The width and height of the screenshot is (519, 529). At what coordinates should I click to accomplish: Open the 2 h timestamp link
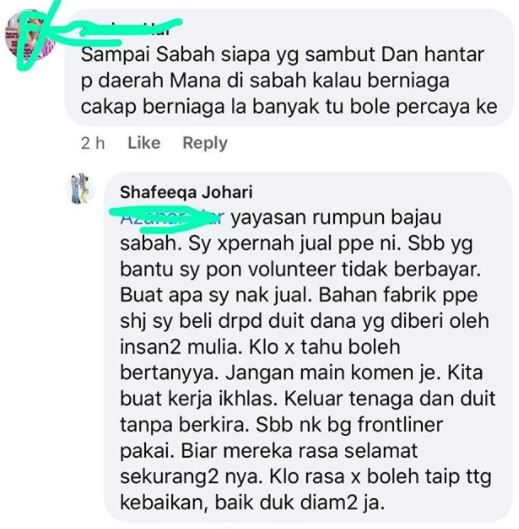coord(93,143)
